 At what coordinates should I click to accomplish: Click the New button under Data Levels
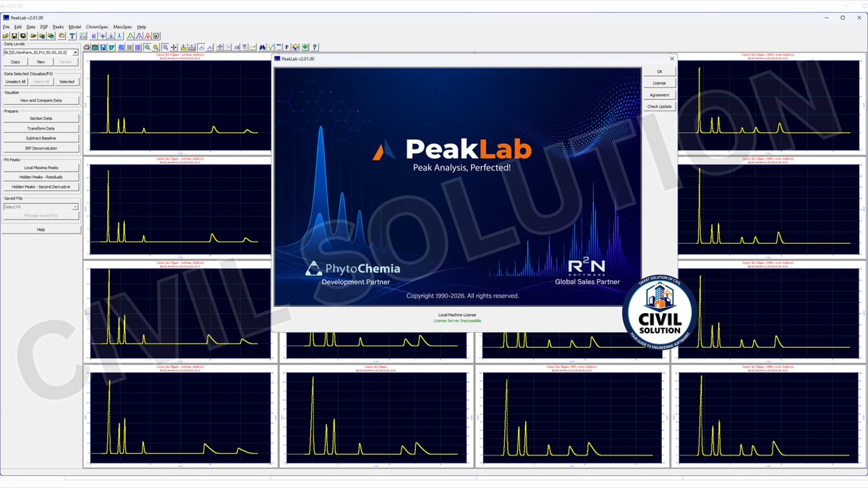point(41,62)
